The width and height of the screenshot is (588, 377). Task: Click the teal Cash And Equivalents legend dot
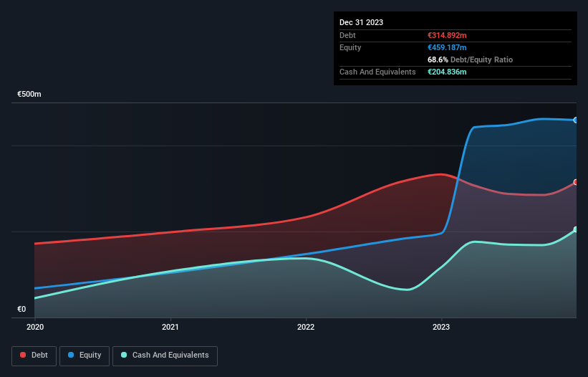pos(124,355)
